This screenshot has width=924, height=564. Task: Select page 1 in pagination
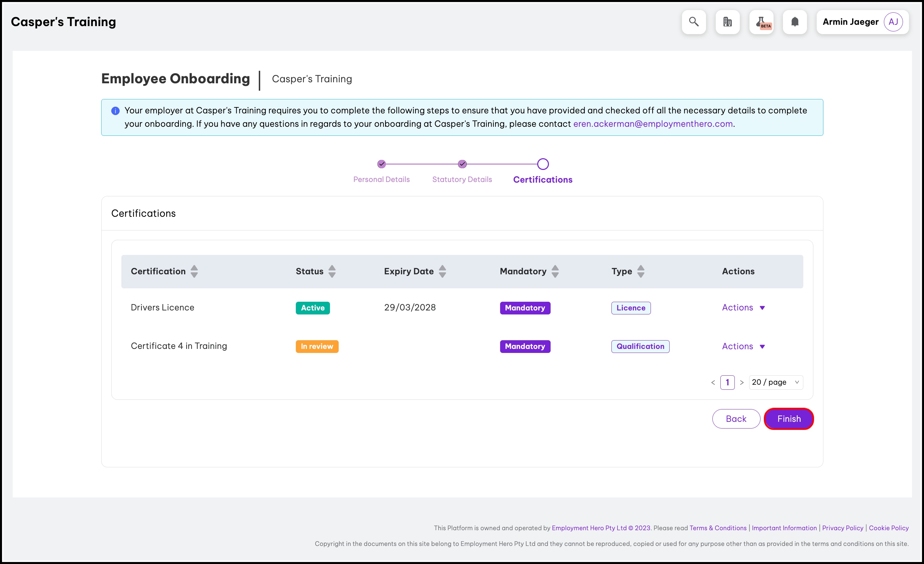click(x=727, y=382)
